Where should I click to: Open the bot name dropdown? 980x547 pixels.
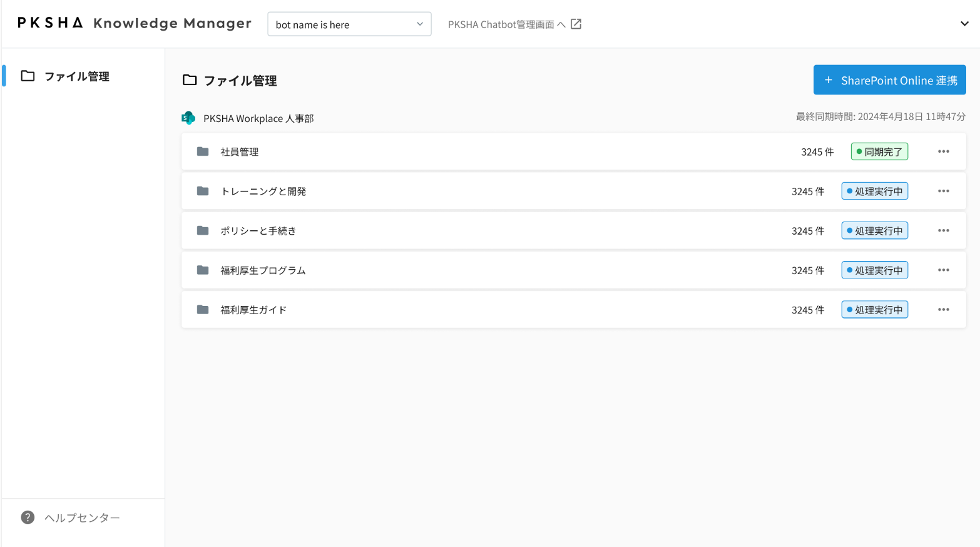(x=349, y=24)
